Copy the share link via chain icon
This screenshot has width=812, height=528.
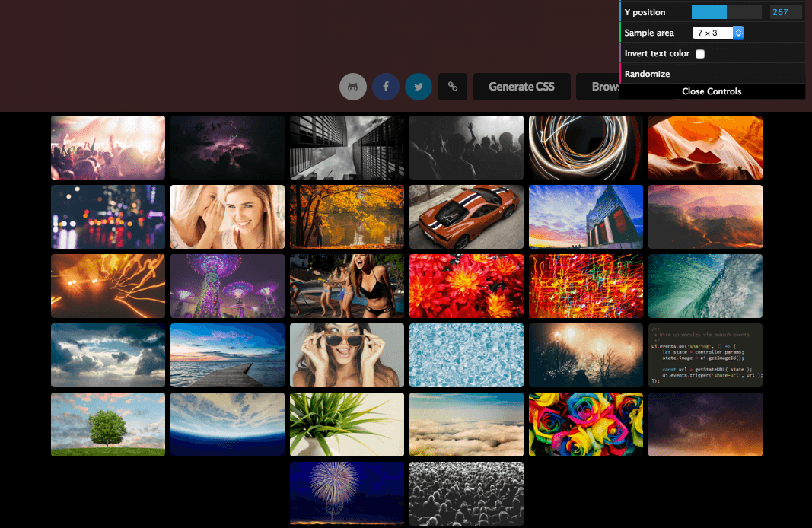coord(453,87)
